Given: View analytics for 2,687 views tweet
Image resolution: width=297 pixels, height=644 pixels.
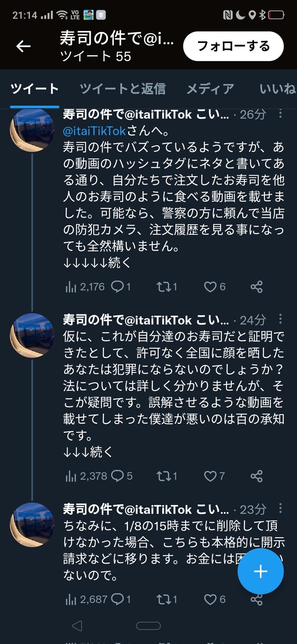Looking at the screenshot, I should click(71, 600).
